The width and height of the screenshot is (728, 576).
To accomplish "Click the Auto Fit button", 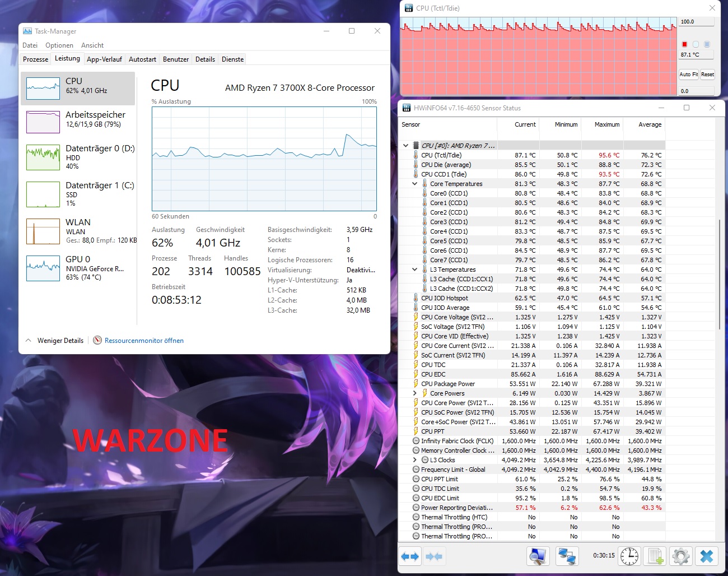I will coord(689,74).
